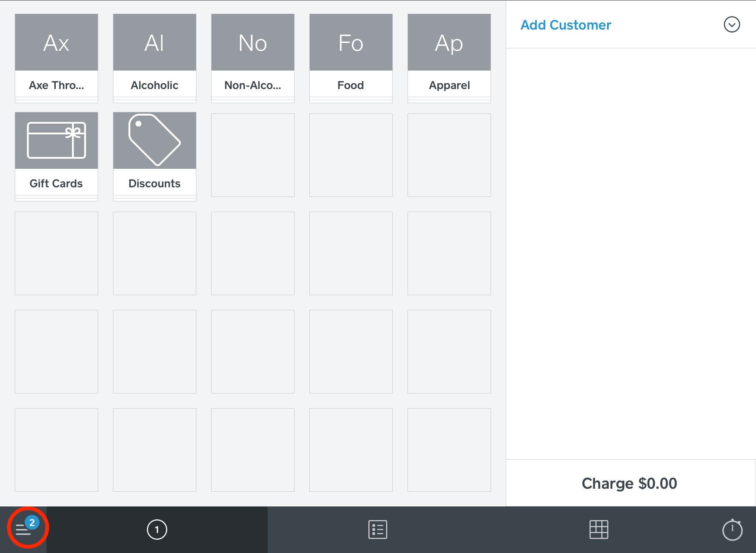Open the Food category tile
Image resolution: width=756 pixels, height=553 pixels.
tap(351, 58)
